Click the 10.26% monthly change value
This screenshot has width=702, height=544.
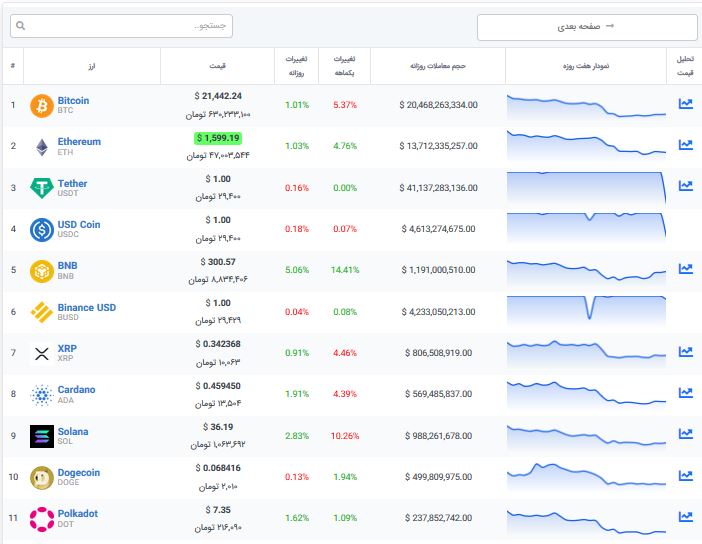point(345,436)
